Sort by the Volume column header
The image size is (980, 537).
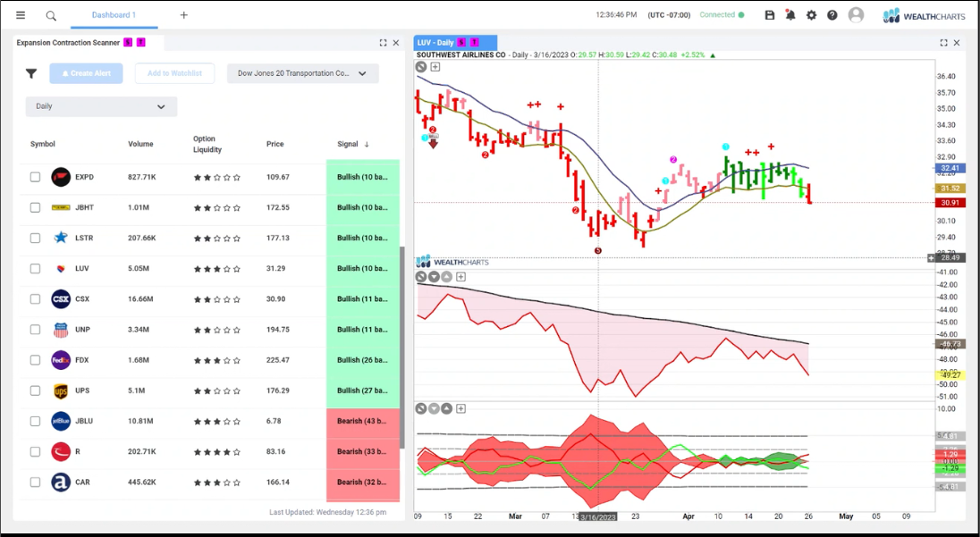[x=140, y=144]
